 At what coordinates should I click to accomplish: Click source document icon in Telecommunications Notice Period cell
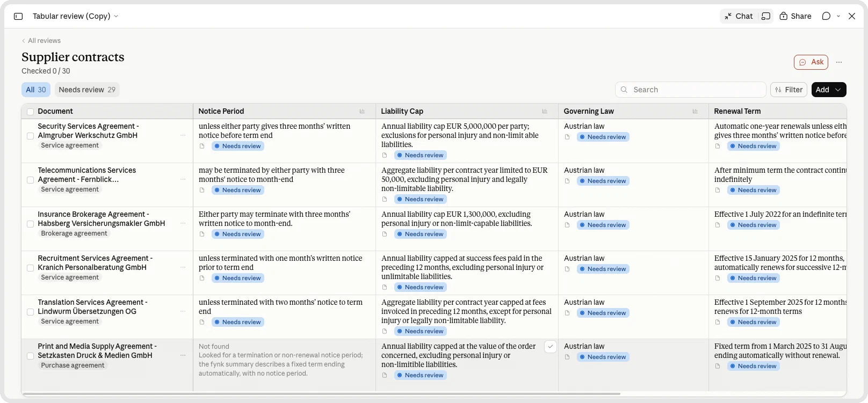(202, 190)
